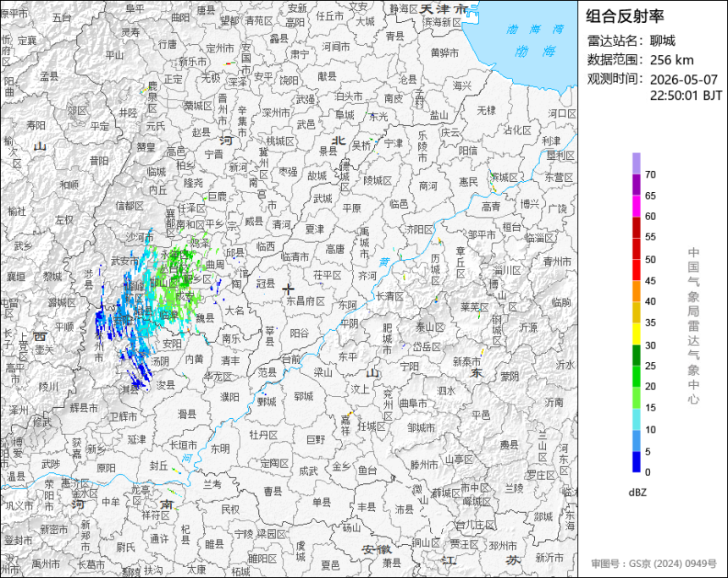Click the observation date 2026-05-07
This screenshot has height=578, width=728.
[683, 80]
